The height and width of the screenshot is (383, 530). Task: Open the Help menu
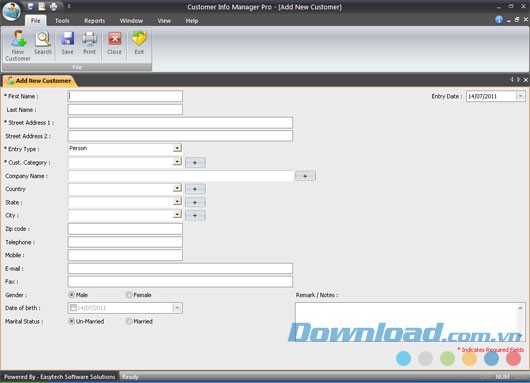[x=192, y=21]
